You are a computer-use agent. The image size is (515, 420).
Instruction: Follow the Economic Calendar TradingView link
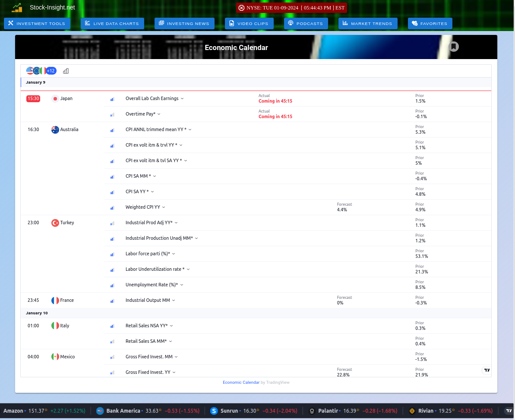point(241,382)
